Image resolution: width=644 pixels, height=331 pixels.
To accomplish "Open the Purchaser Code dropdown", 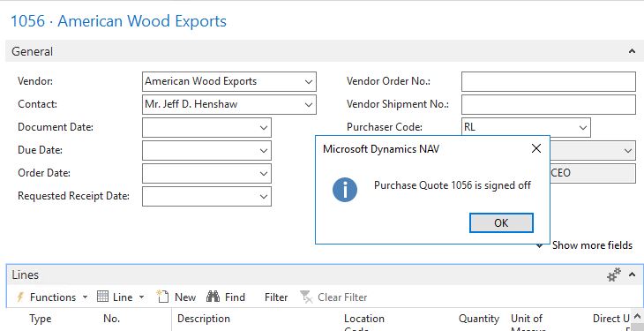I will coord(583,127).
